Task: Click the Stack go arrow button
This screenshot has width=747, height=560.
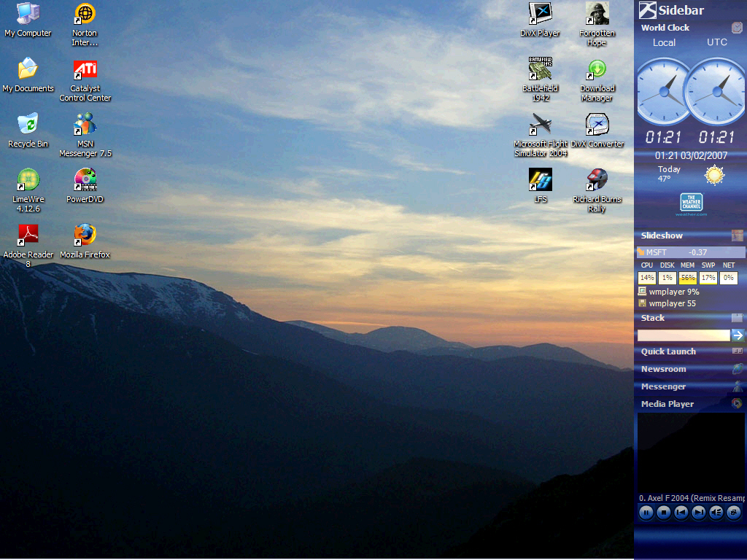Action: (738, 335)
